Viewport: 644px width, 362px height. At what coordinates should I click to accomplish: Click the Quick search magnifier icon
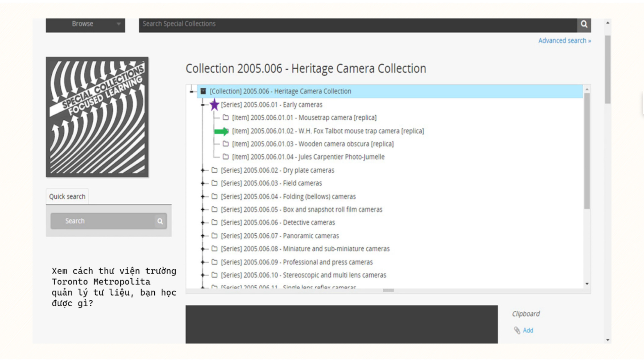[x=160, y=221]
